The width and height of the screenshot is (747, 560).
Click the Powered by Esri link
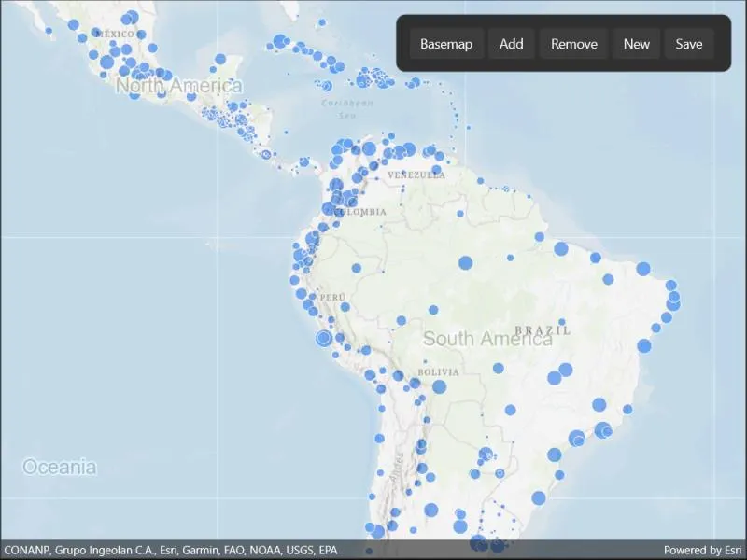pyautogui.click(x=703, y=551)
